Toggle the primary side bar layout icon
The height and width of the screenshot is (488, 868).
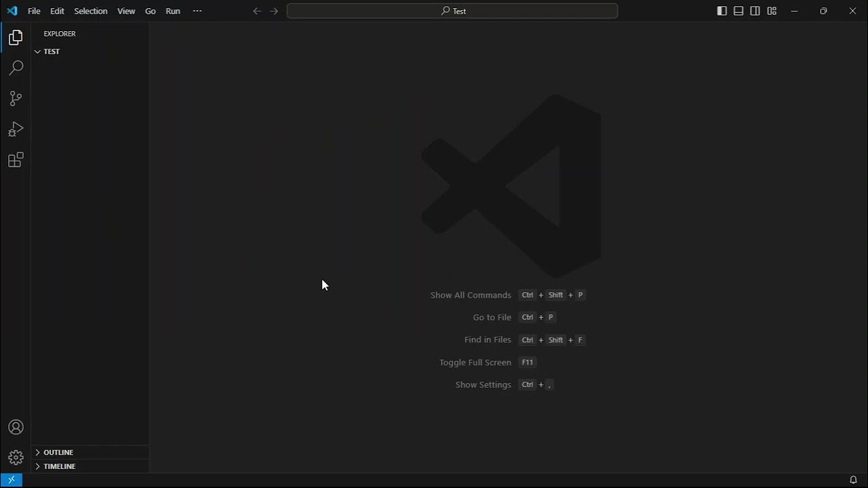click(x=722, y=11)
